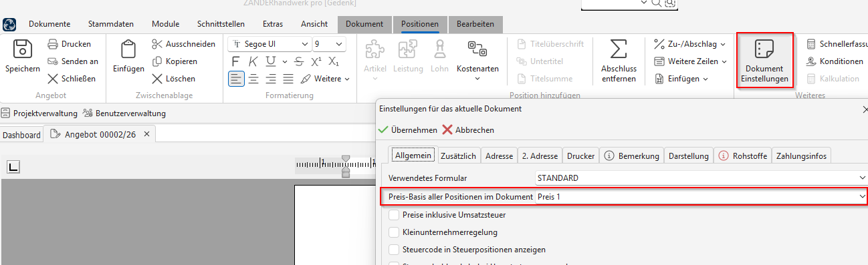Toggle bold formatting (F)
This screenshot has width=868, height=265.
tap(235, 61)
